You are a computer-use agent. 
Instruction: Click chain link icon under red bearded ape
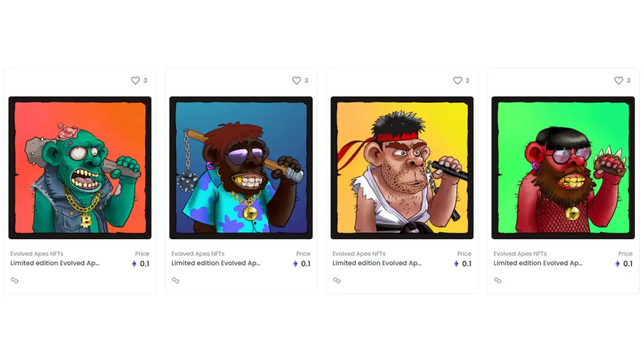498,281
